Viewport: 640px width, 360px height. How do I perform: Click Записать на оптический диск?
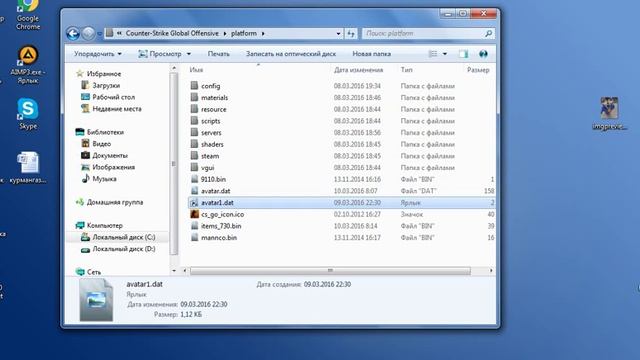[x=291, y=54]
